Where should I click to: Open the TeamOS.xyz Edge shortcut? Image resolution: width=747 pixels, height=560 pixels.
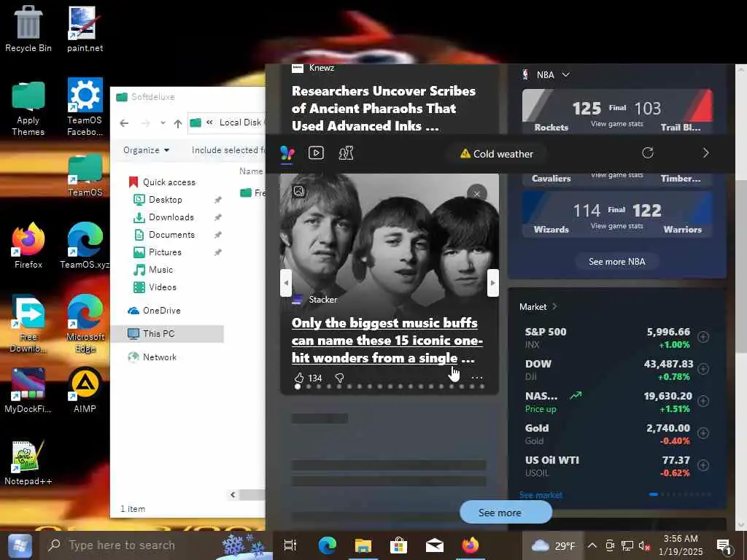(x=85, y=246)
